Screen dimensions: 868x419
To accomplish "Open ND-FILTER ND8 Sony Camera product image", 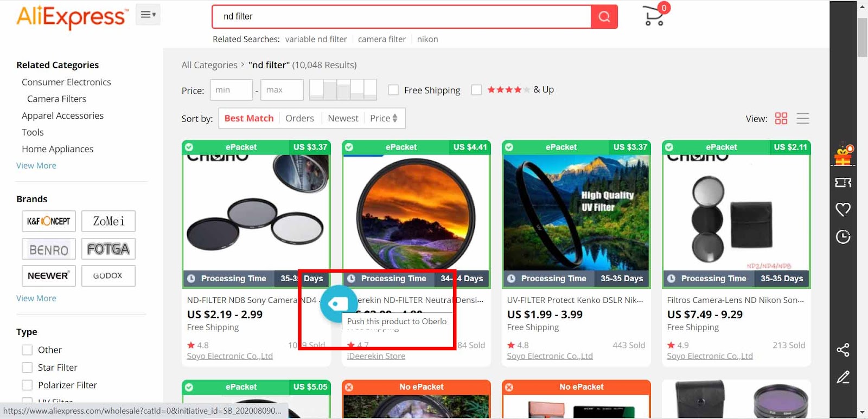I will point(256,212).
